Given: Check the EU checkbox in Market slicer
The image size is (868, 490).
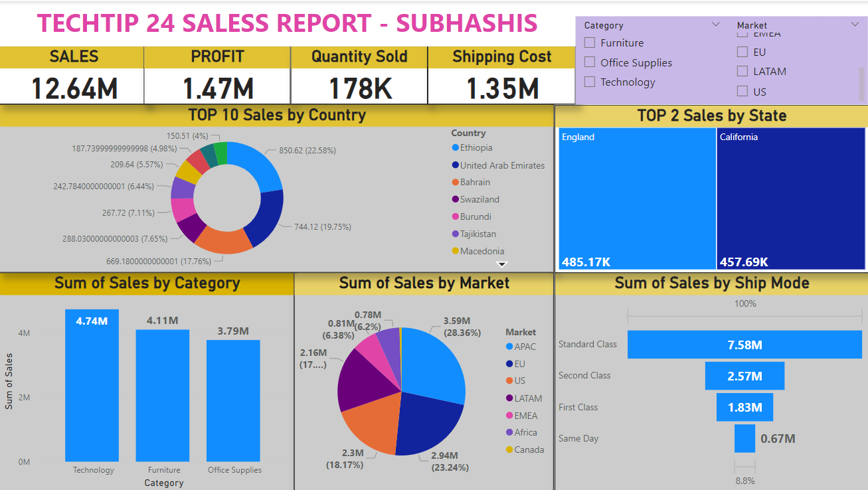Looking at the screenshot, I should click(x=741, y=51).
